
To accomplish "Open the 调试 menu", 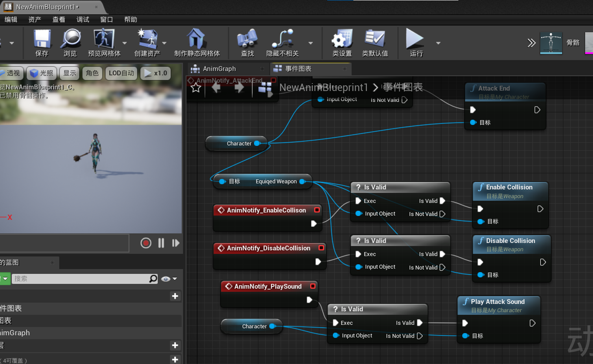I will pos(83,19).
